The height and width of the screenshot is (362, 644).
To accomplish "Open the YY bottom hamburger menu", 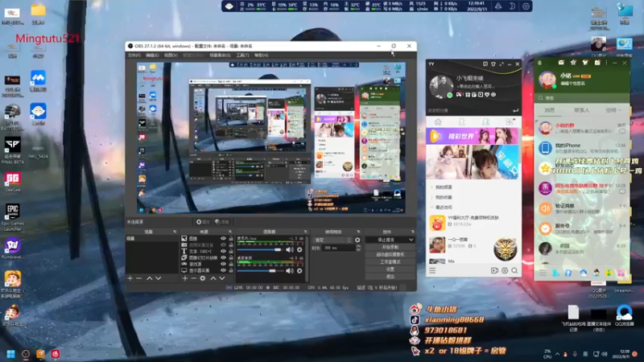I will (432, 270).
